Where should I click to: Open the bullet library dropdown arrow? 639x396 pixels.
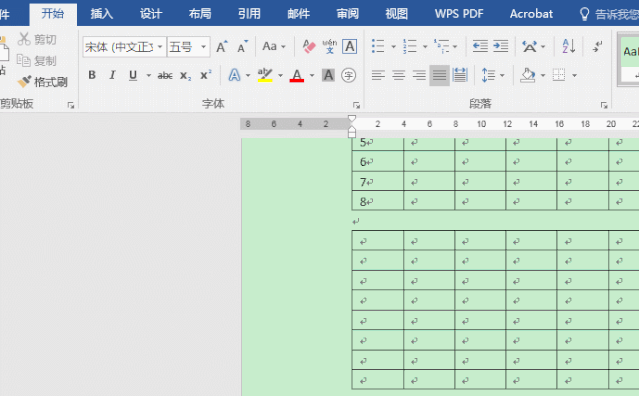pos(394,47)
